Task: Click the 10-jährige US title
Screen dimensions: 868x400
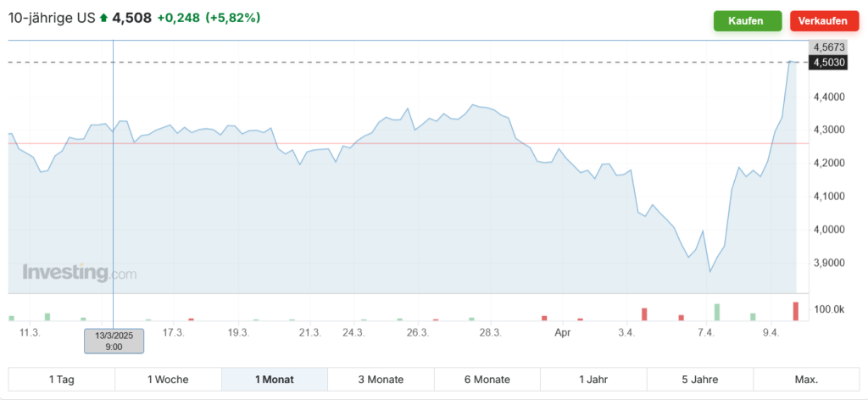Action: [x=51, y=18]
